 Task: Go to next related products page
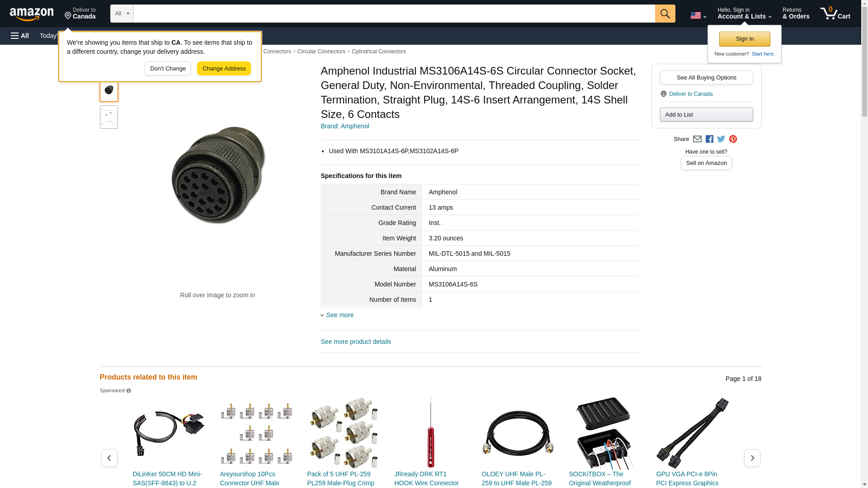click(752, 458)
